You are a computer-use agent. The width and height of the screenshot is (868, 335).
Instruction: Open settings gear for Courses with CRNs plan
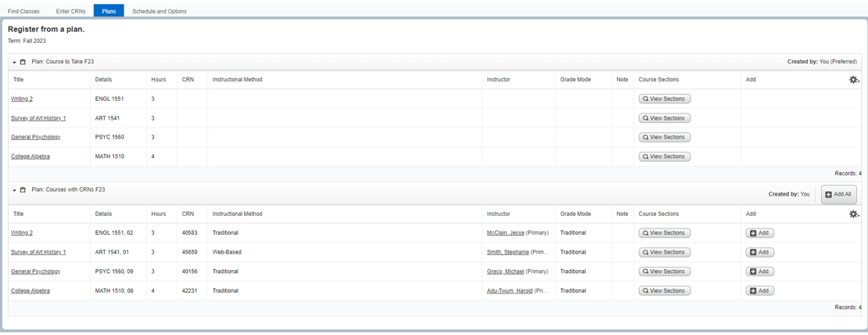(854, 214)
